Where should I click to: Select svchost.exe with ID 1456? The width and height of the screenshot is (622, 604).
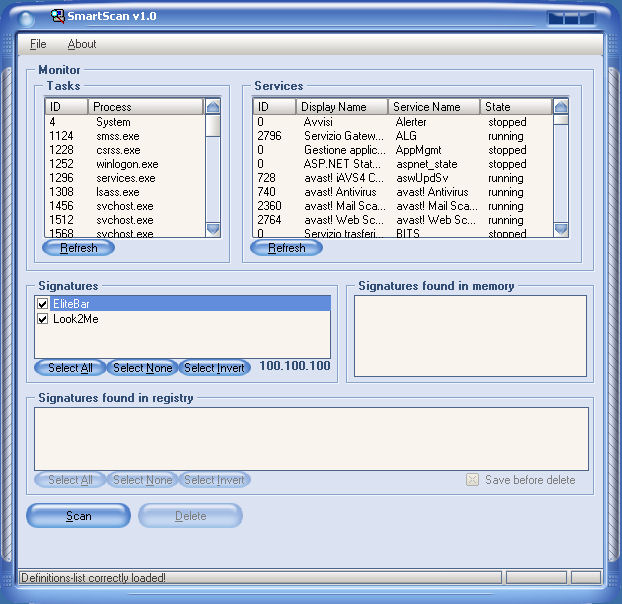coord(125,206)
